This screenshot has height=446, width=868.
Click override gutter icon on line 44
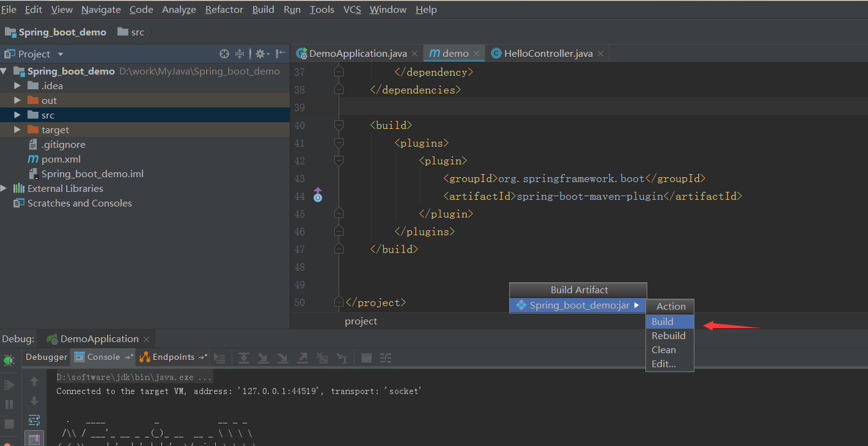(x=317, y=196)
